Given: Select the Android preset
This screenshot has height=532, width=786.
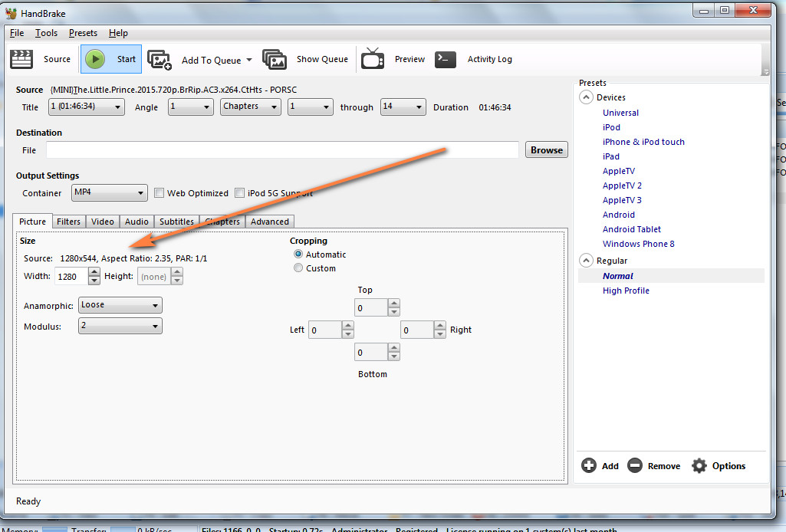Looking at the screenshot, I should point(619,215).
